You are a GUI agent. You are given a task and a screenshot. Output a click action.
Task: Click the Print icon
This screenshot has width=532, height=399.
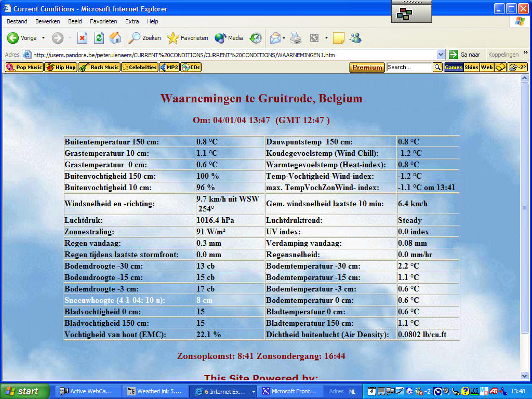coord(296,38)
